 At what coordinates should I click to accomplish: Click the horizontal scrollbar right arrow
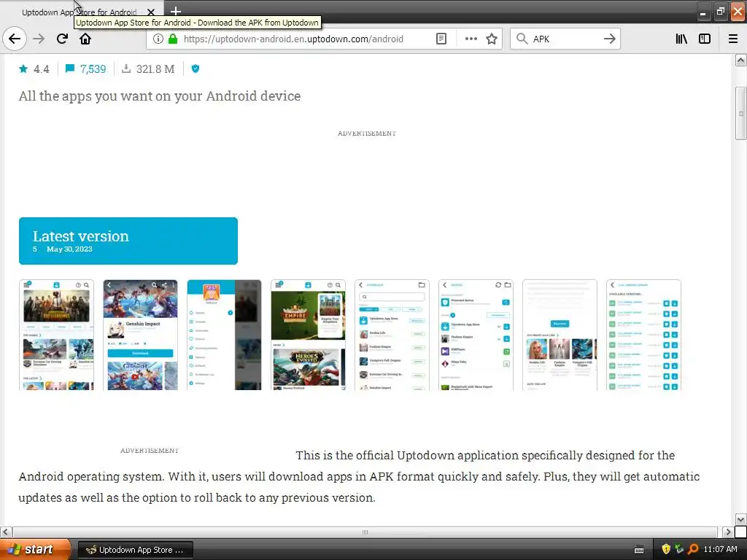727,532
